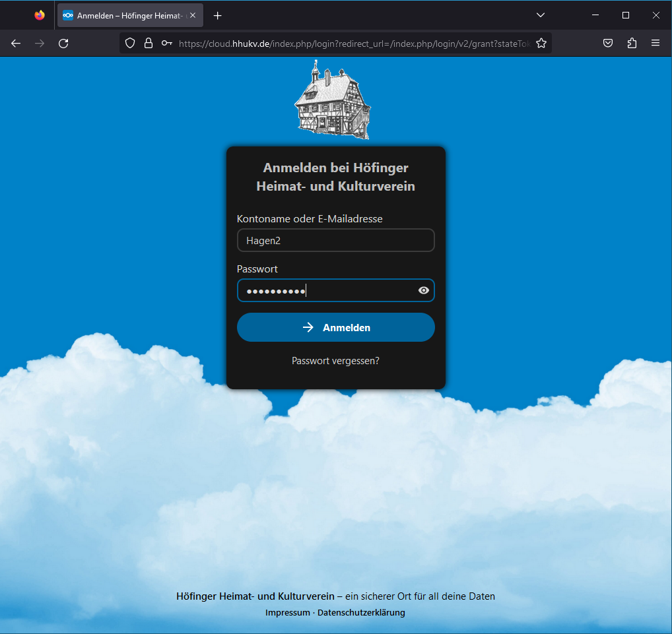Open Save to Pocket icon
This screenshot has width=672, height=634.
point(608,44)
